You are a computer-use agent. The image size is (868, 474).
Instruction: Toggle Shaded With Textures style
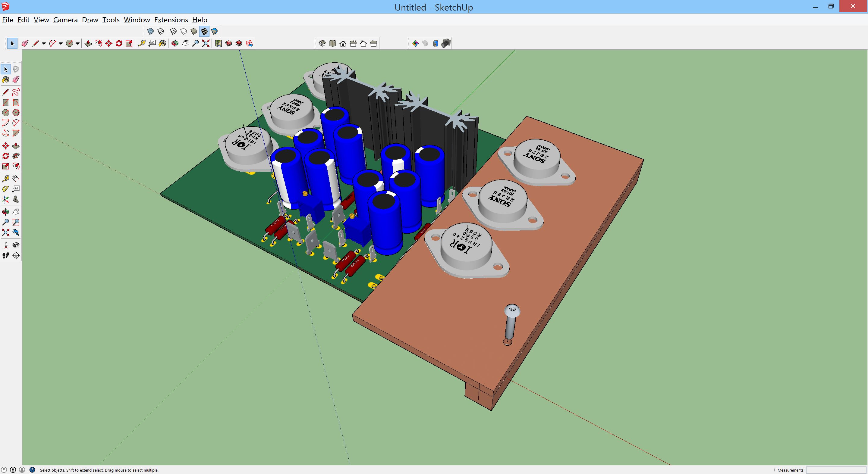click(x=204, y=31)
